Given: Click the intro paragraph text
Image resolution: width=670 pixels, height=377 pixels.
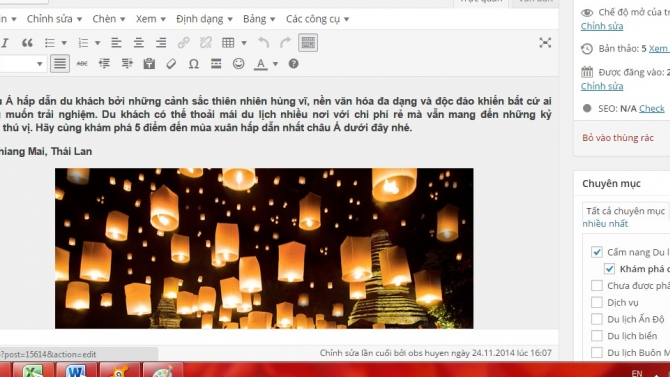Looking at the screenshot, I should pos(276,114).
